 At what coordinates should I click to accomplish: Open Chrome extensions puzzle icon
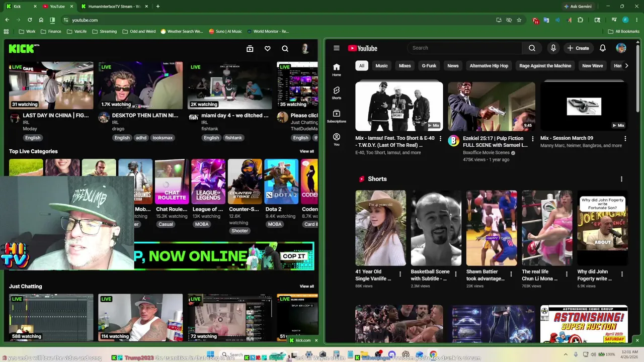(x=580, y=20)
